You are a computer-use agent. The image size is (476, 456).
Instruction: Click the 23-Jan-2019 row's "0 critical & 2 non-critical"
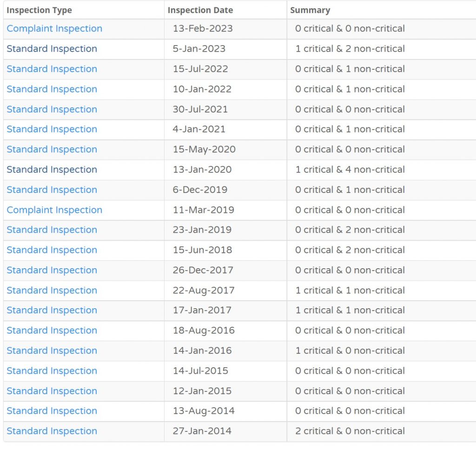[350, 230]
